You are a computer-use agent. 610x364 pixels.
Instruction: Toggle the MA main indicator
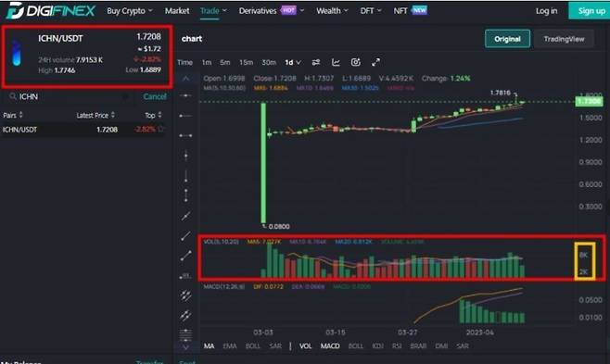point(209,345)
